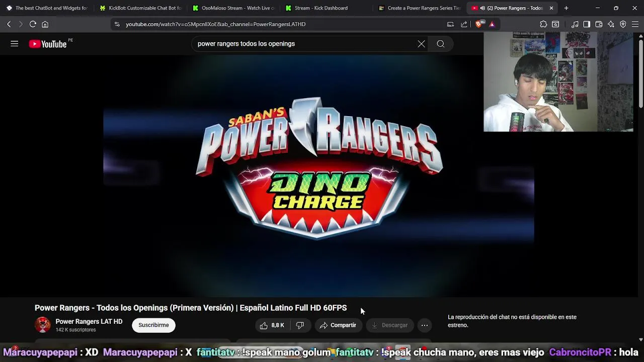Open Brave Rewards triangle icon

(492, 24)
